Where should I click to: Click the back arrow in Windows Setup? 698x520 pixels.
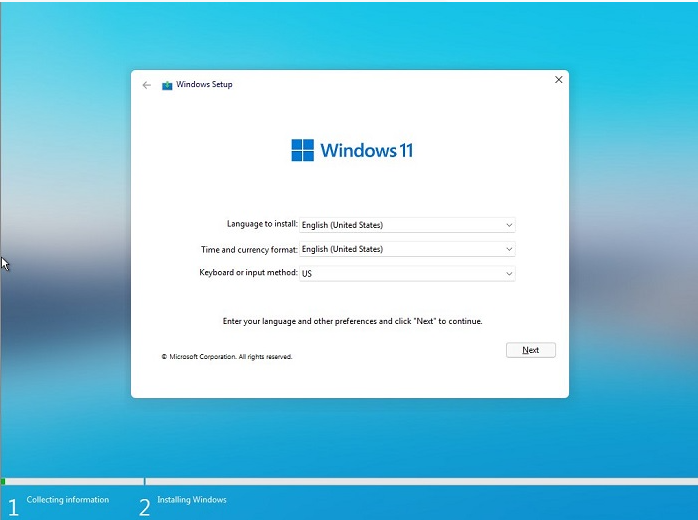(147, 85)
